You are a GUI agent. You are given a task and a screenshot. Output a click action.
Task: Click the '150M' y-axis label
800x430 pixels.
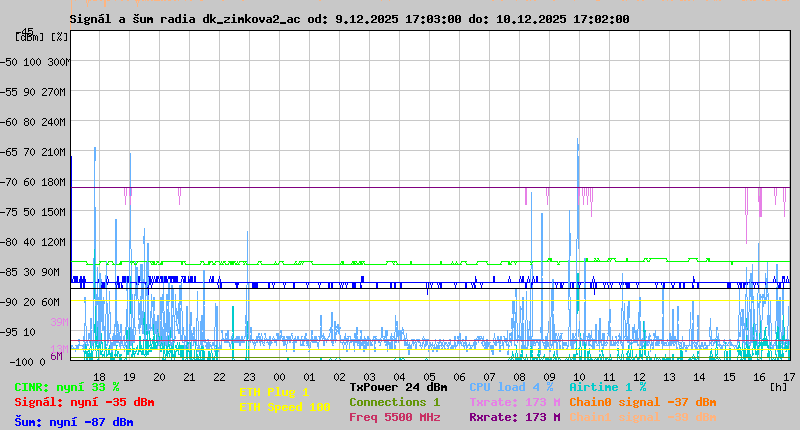(54, 212)
